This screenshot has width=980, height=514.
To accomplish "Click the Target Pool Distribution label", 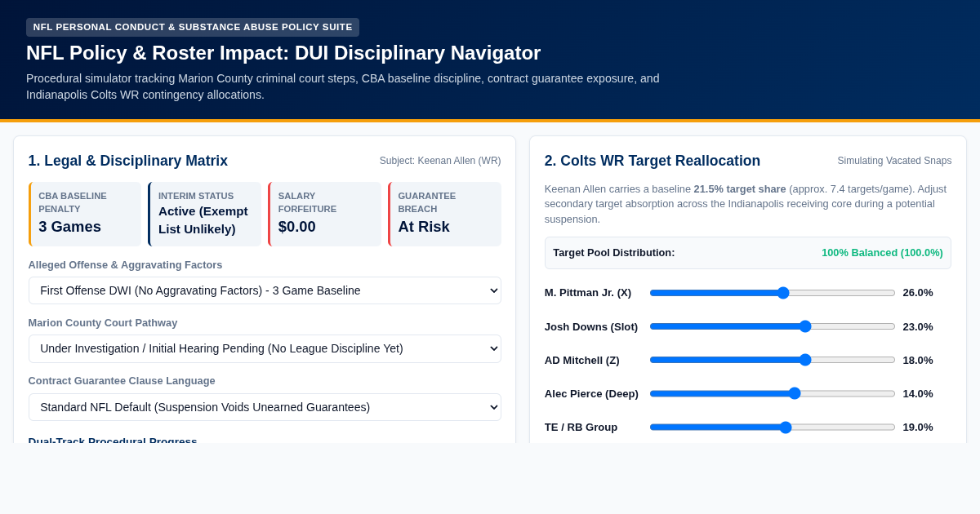I will pos(614,253).
